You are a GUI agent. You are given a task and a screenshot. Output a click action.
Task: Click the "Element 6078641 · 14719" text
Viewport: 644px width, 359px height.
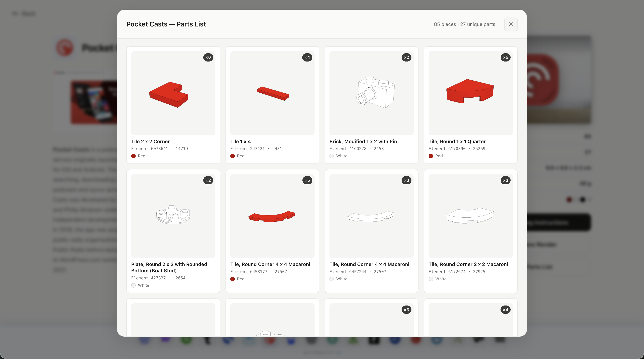tap(160, 149)
